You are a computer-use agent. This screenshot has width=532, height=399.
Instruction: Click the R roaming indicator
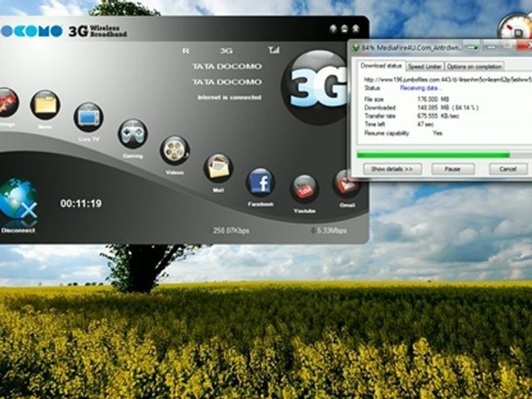tap(186, 50)
